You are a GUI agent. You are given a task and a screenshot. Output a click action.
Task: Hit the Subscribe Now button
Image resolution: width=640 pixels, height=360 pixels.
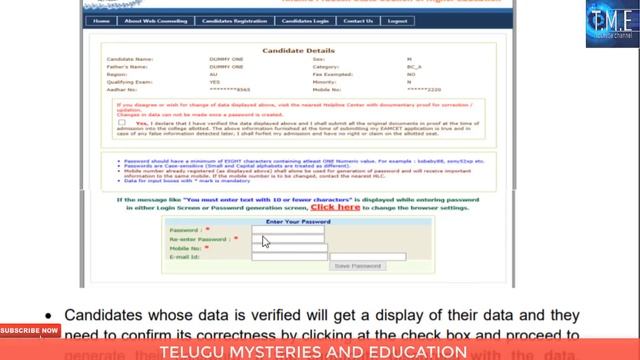pyautogui.click(x=30, y=331)
